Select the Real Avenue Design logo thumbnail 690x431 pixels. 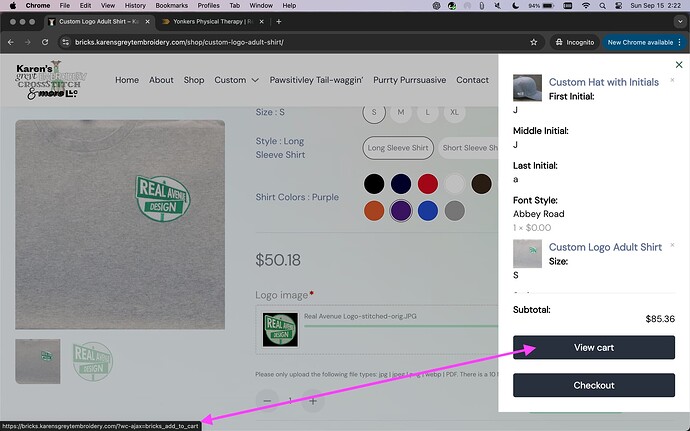[93, 361]
